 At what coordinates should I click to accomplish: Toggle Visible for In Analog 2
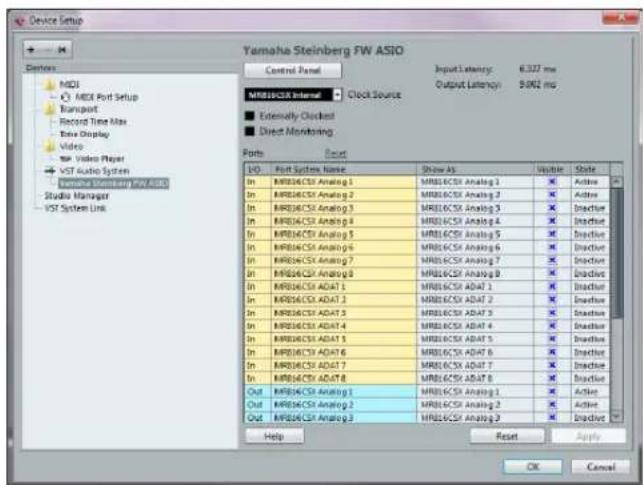tap(552, 195)
